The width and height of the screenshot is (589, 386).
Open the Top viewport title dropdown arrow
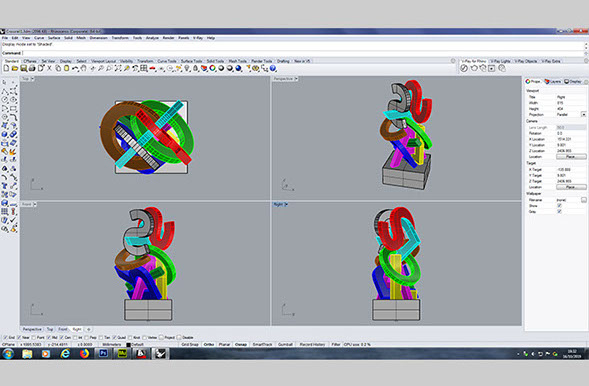pos(33,79)
